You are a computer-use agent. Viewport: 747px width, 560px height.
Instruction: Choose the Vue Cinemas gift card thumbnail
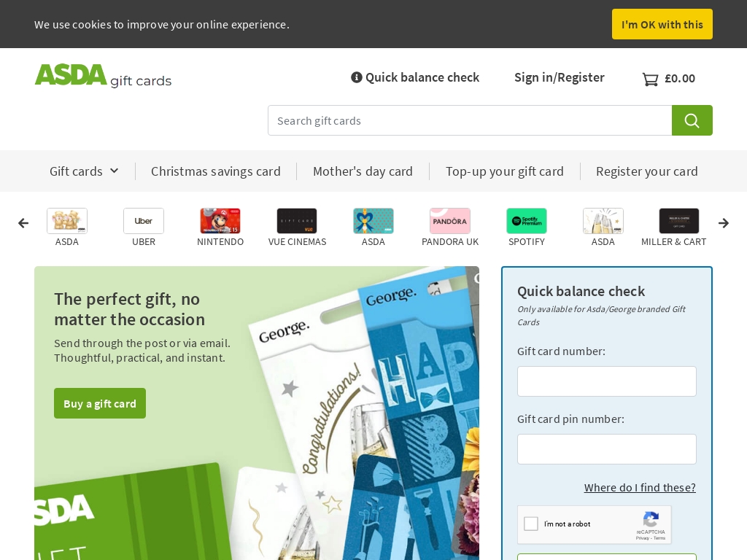pyautogui.click(x=297, y=221)
